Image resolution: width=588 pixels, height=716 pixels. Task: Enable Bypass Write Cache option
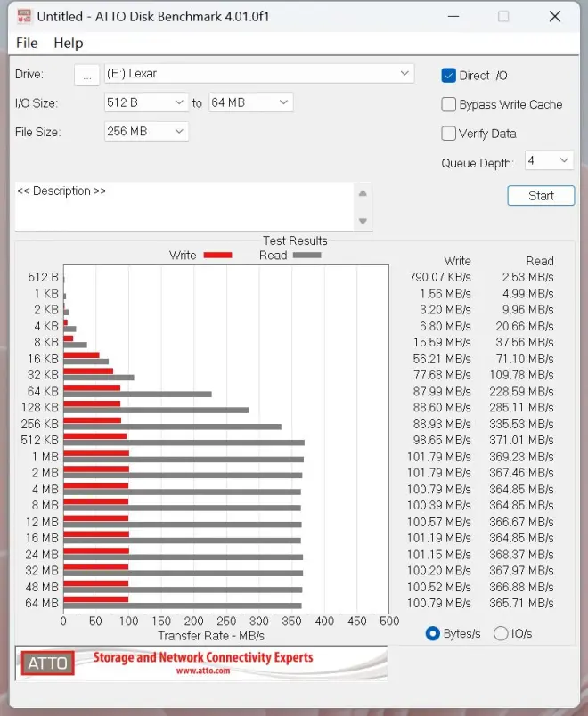(x=449, y=105)
